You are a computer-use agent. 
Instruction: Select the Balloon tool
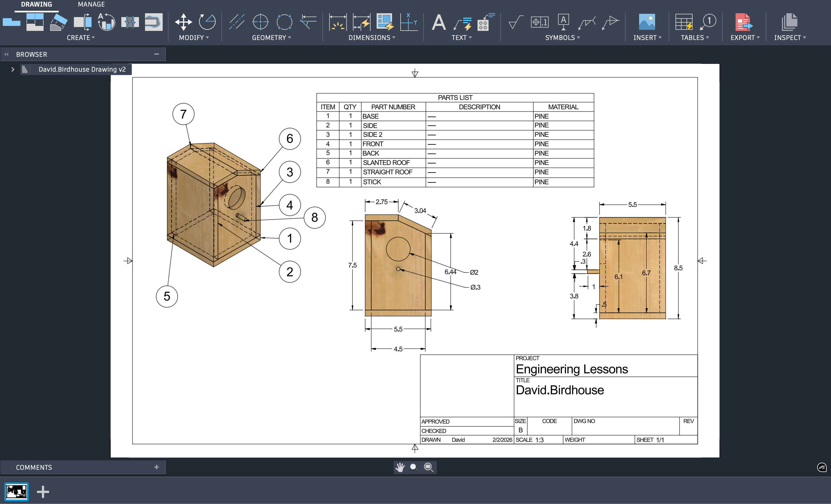707,22
